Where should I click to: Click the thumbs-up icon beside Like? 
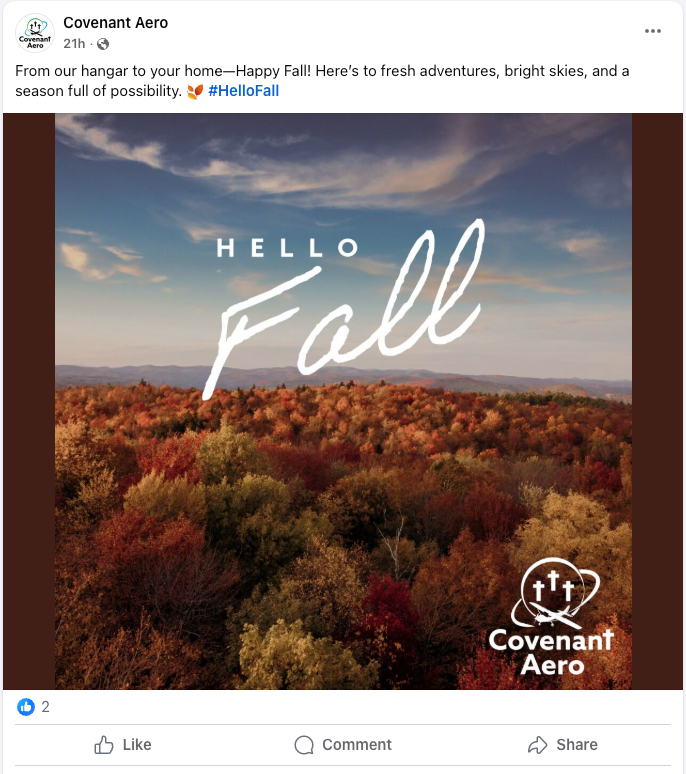point(103,745)
